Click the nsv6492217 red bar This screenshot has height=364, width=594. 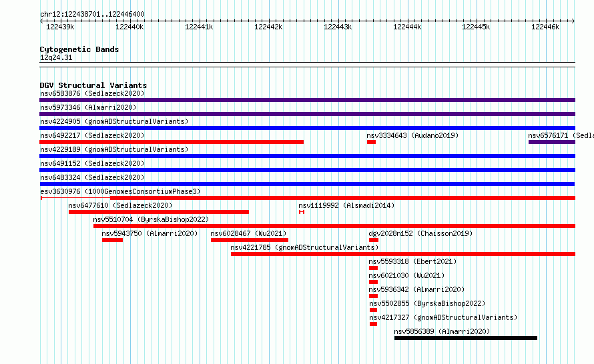point(172,142)
